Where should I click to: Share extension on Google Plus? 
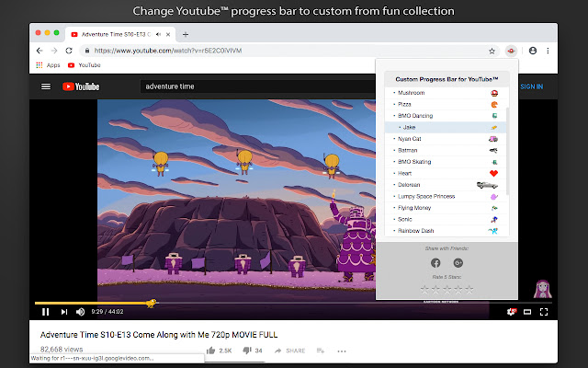[458, 263]
